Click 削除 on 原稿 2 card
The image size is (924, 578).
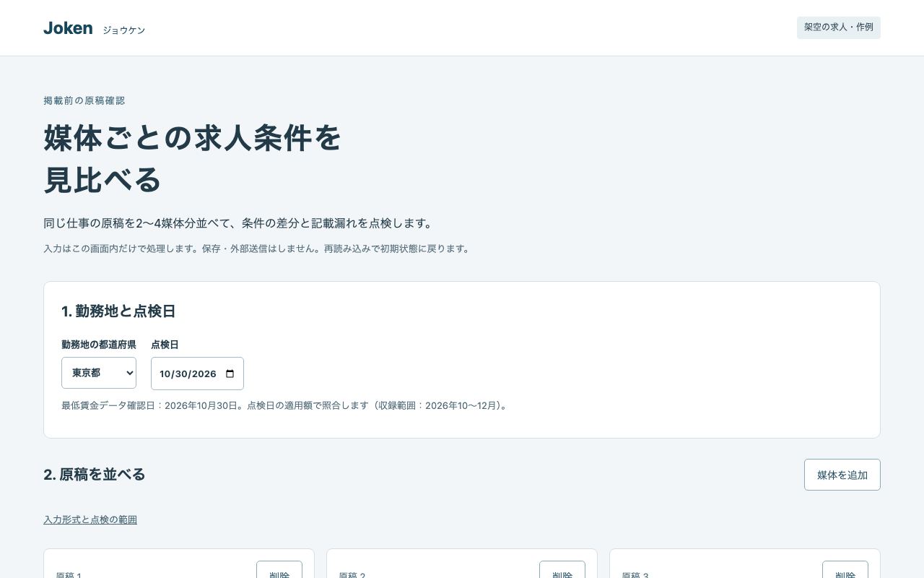[562, 569]
